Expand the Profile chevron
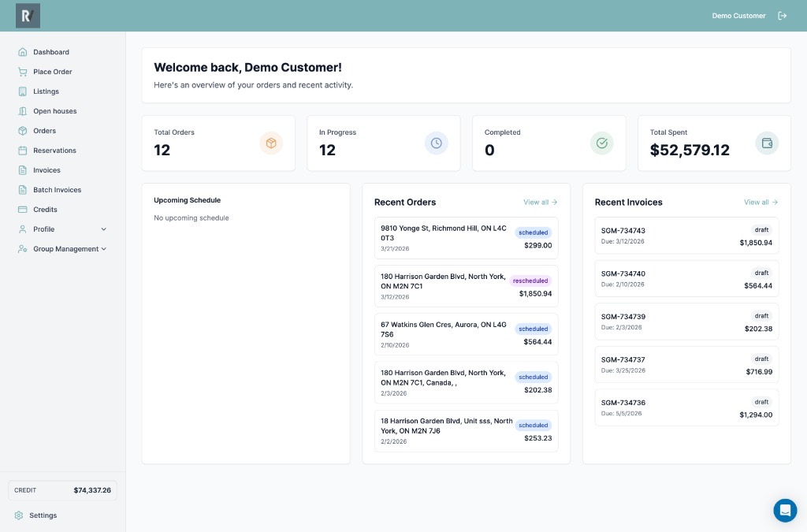This screenshot has width=807, height=532. [x=103, y=229]
